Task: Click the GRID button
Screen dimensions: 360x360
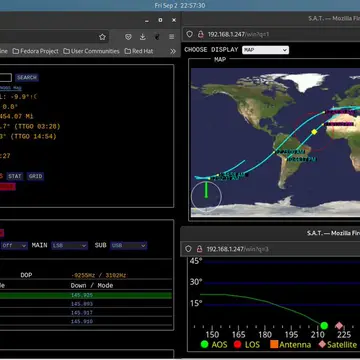Action: pyautogui.click(x=35, y=176)
